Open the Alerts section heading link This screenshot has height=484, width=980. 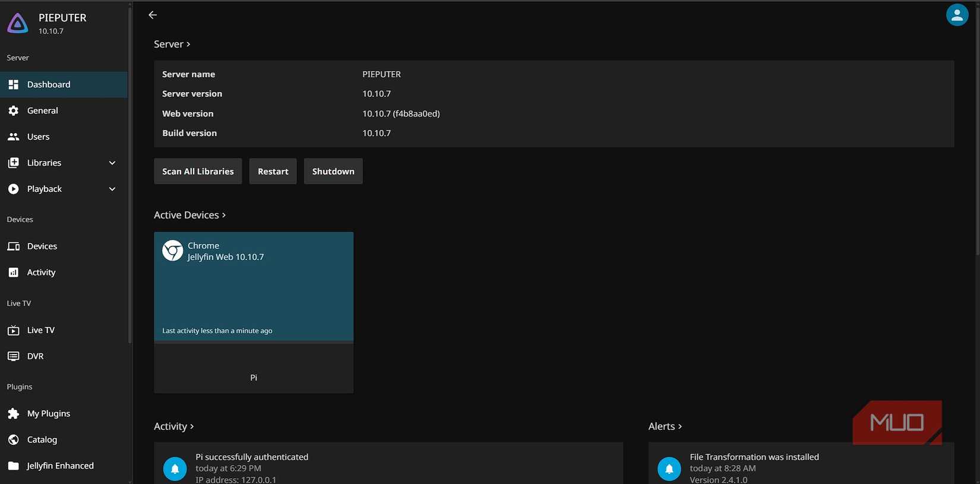click(665, 426)
